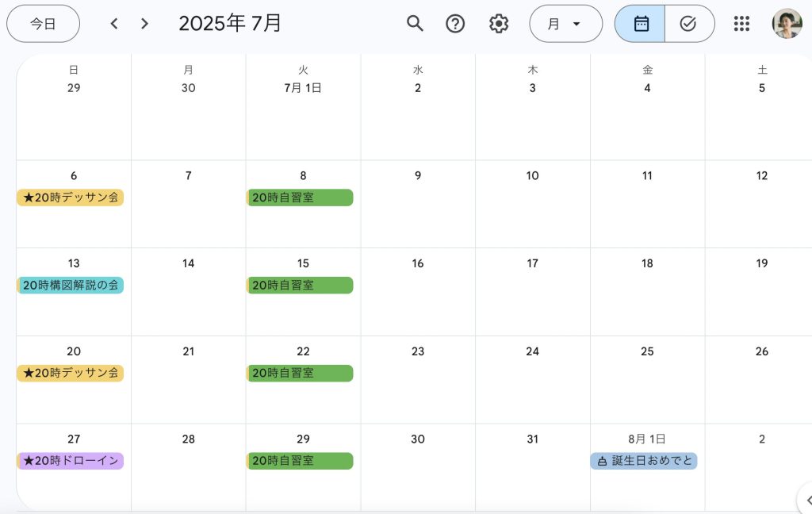Switch to the tasks checkmark view
Screen dimensions: 812x514
click(689, 23)
